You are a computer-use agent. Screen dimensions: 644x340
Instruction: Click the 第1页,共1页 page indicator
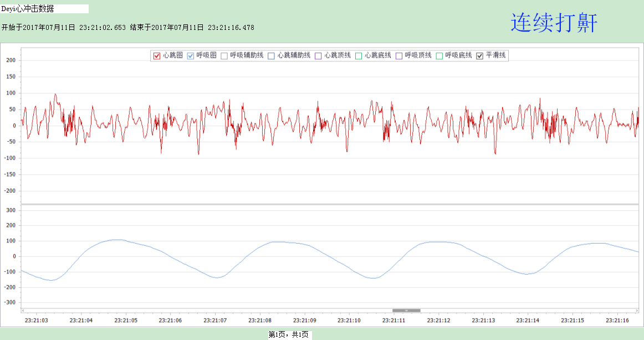point(288,334)
